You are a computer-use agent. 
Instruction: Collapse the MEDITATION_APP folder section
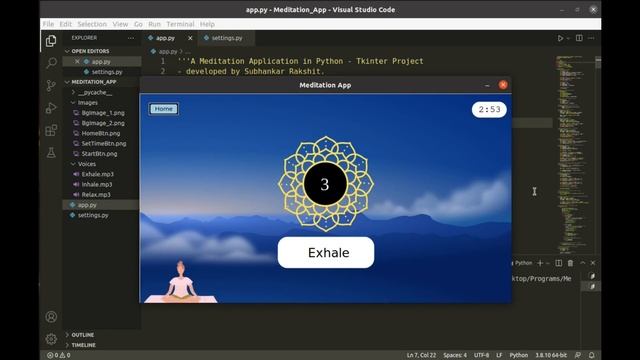coord(67,82)
